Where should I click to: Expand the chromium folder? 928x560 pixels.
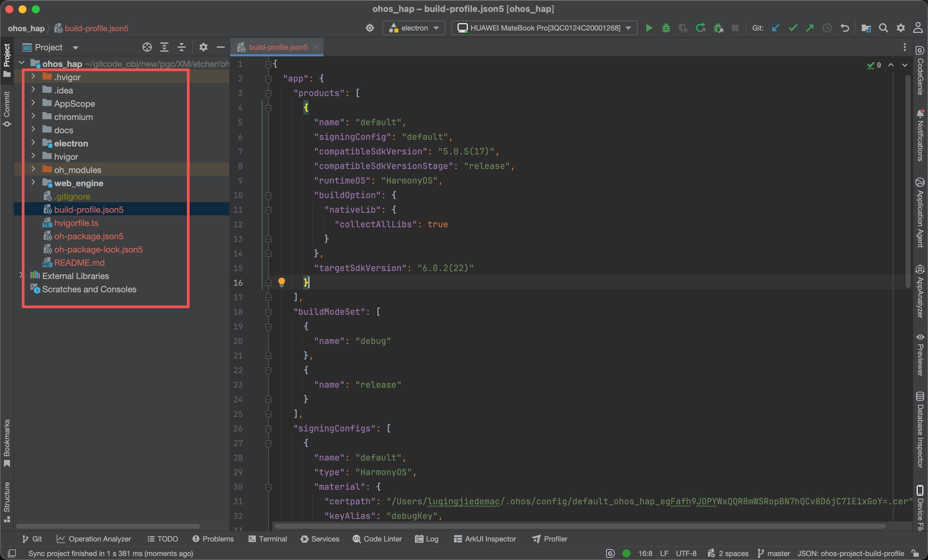(x=33, y=116)
